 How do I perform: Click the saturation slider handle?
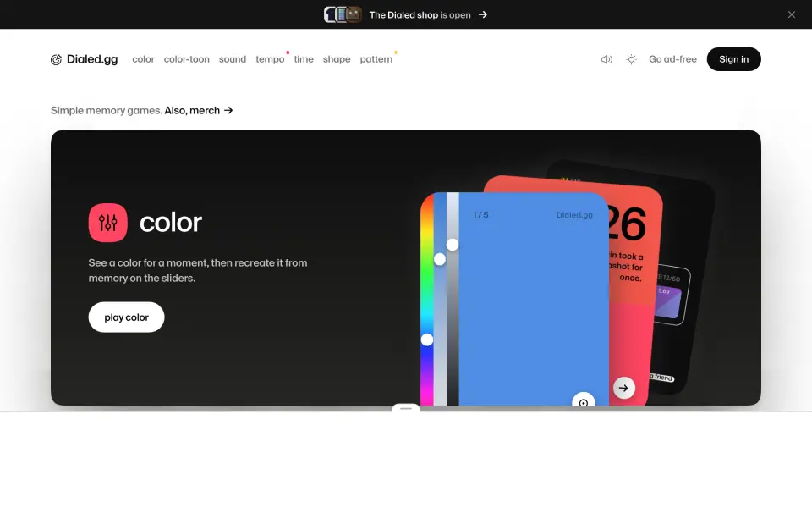coord(440,259)
